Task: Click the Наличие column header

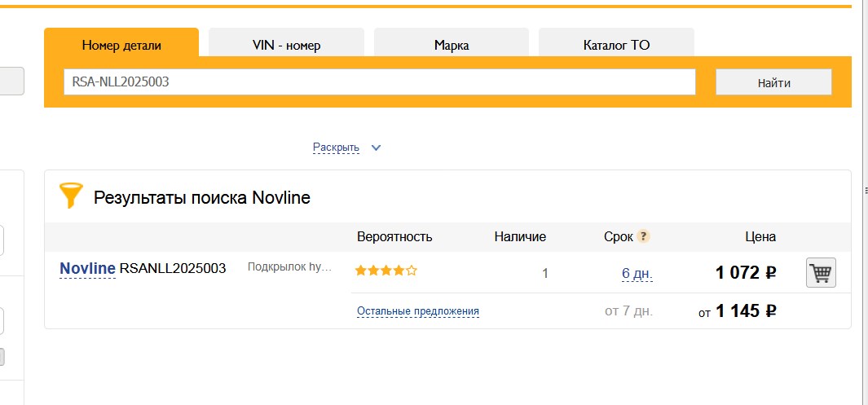Action: tap(520, 237)
